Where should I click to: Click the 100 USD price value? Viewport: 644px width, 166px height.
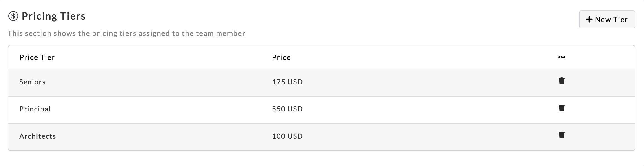coord(287,136)
